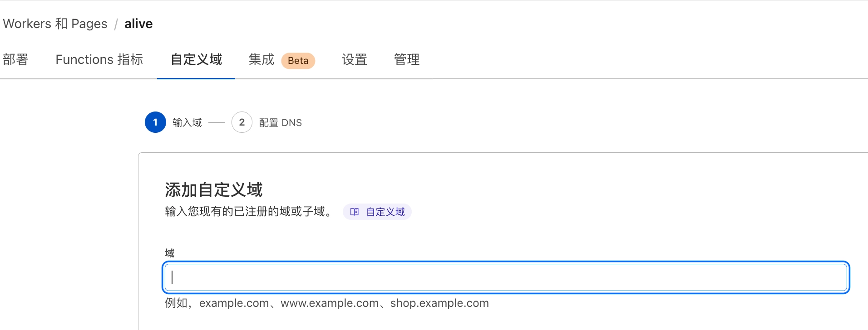The height and width of the screenshot is (330, 868).
Task: Open the 管理 tab
Action: coord(407,59)
